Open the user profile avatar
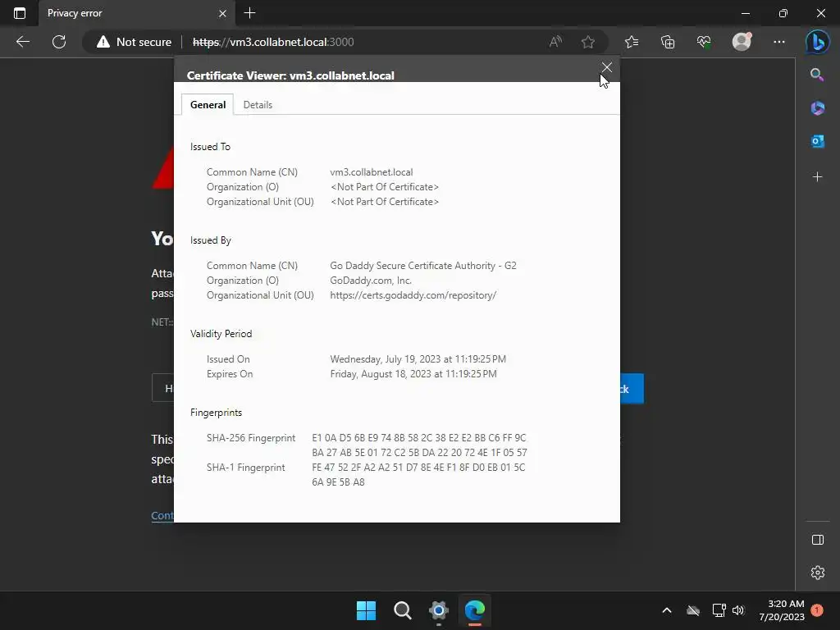This screenshot has height=630, width=840. click(742, 42)
